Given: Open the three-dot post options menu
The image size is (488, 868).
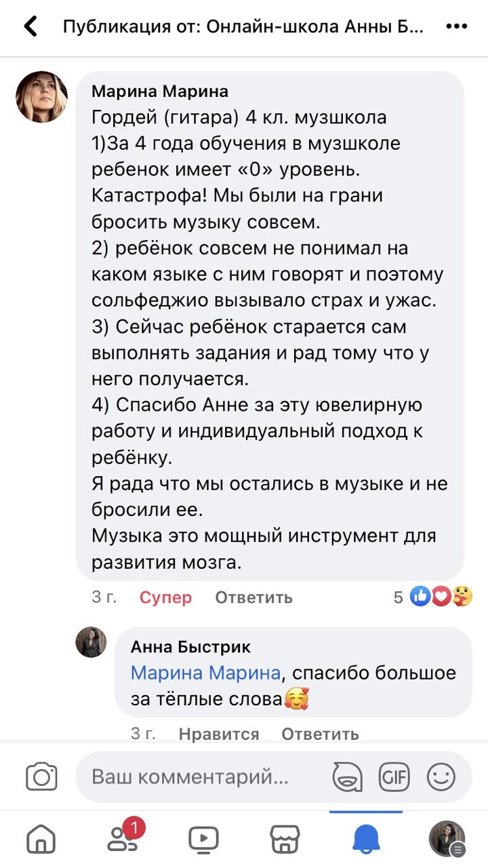Looking at the screenshot, I should (x=457, y=27).
